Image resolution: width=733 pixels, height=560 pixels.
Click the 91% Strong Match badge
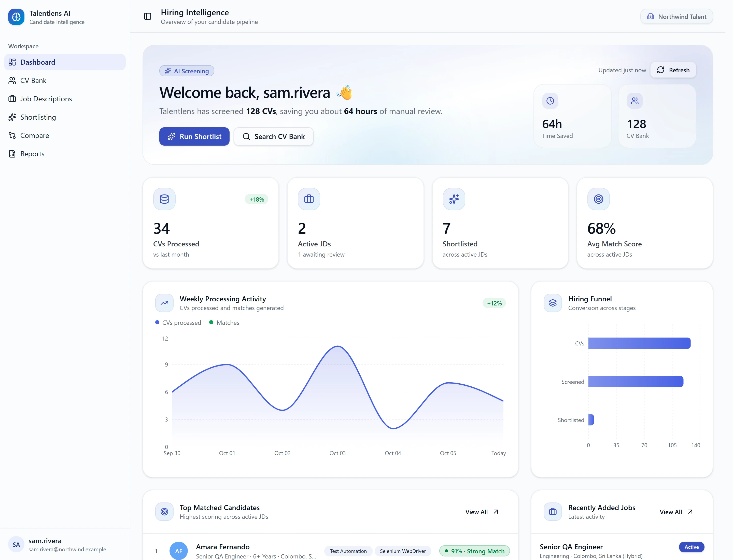point(474,551)
